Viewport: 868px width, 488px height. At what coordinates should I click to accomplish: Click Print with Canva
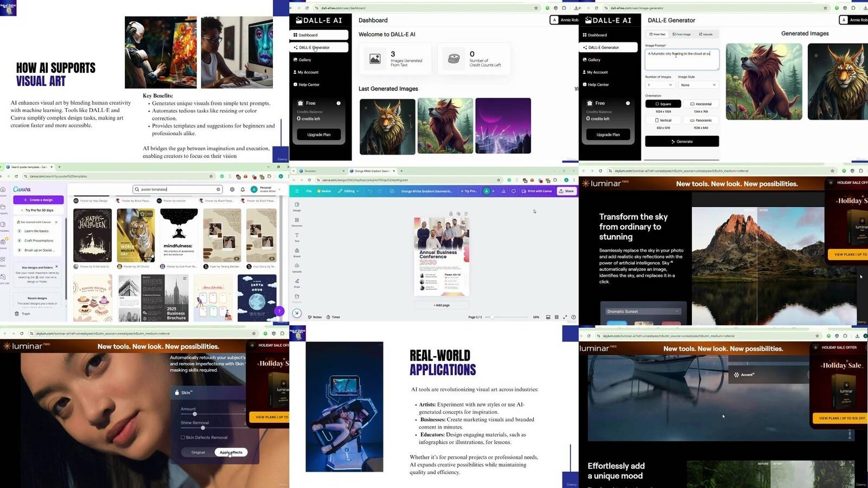tap(537, 191)
